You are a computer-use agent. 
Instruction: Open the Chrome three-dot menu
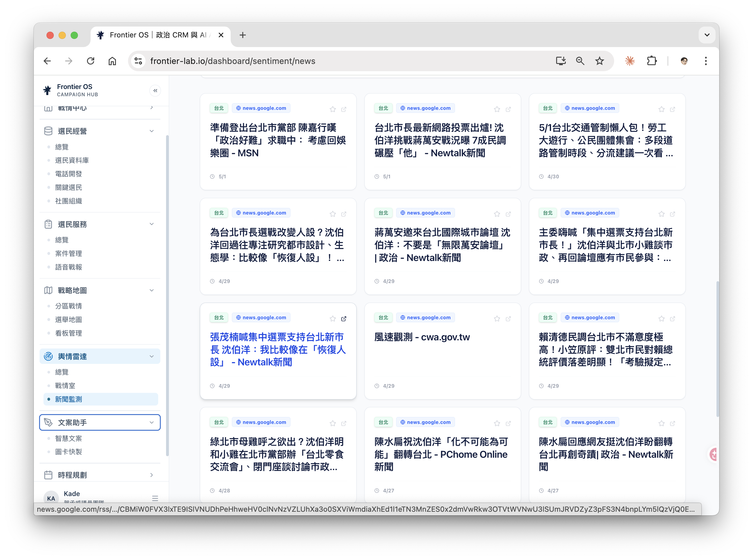click(706, 61)
